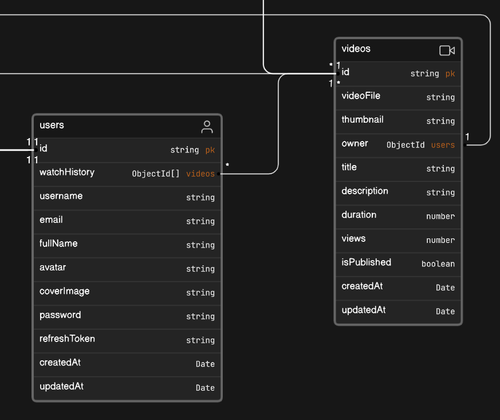Click updatedAt field in videos table
Viewport: 500px width, 420px height.
(x=398, y=311)
